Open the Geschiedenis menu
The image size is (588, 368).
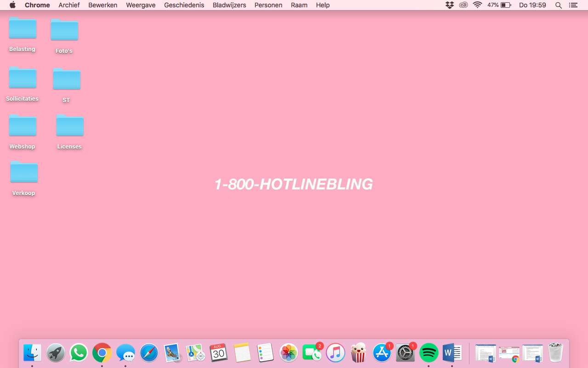184,5
